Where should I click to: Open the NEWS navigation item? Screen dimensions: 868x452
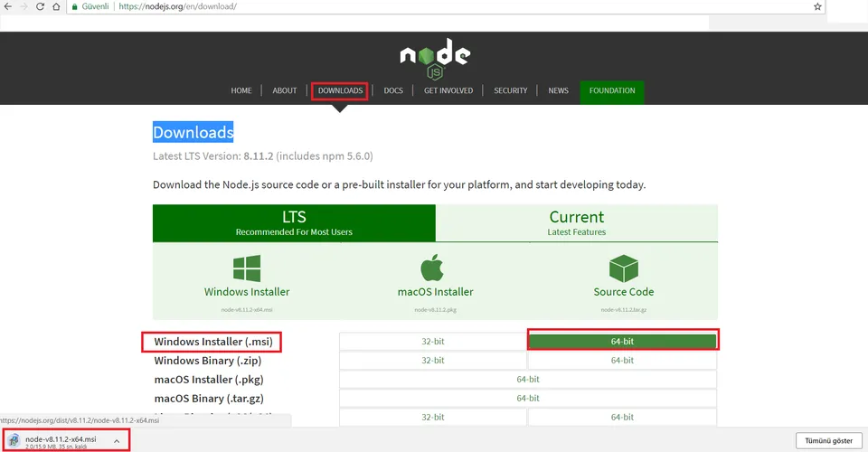coord(558,90)
